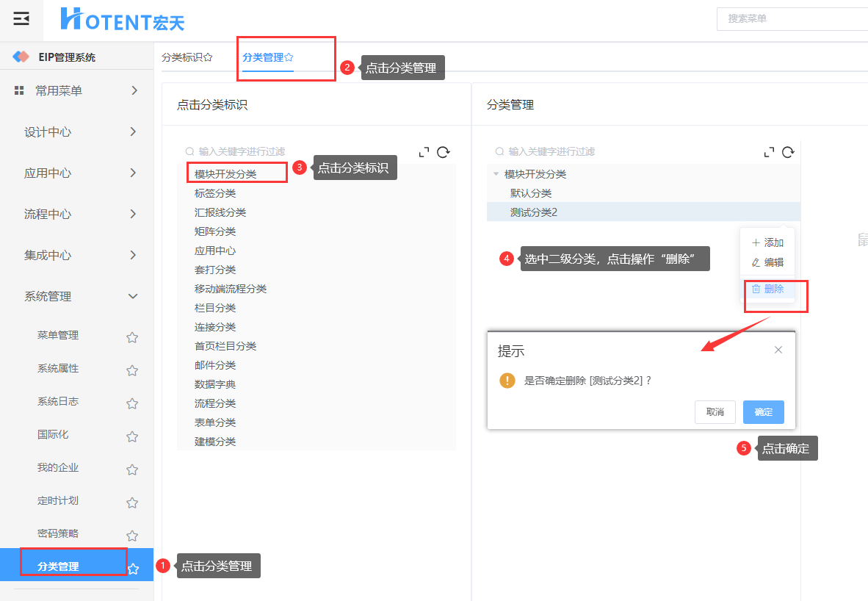Refresh the 分类管理 tree panel
868x601 pixels.
(x=788, y=152)
